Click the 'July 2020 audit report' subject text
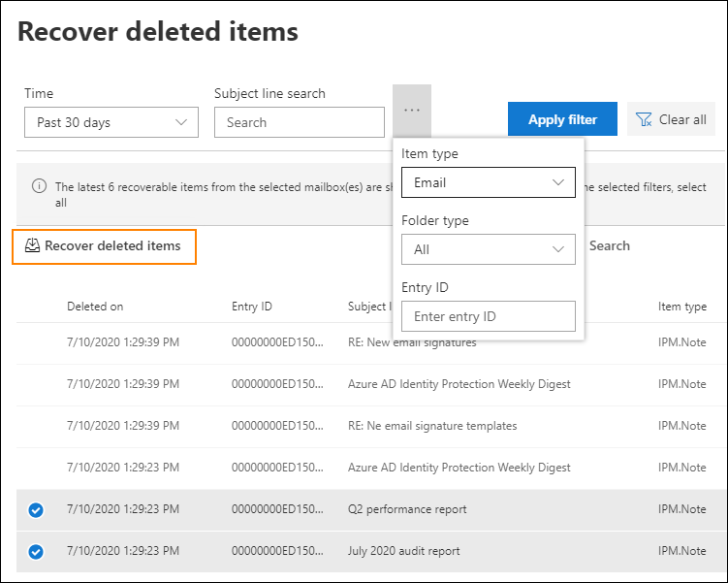 [x=403, y=551]
